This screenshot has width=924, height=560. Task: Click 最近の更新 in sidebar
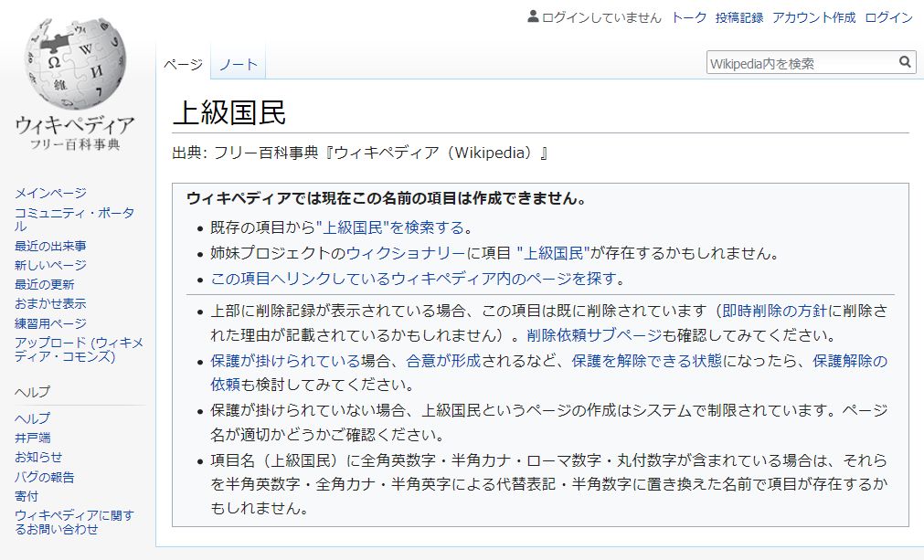(44, 284)
